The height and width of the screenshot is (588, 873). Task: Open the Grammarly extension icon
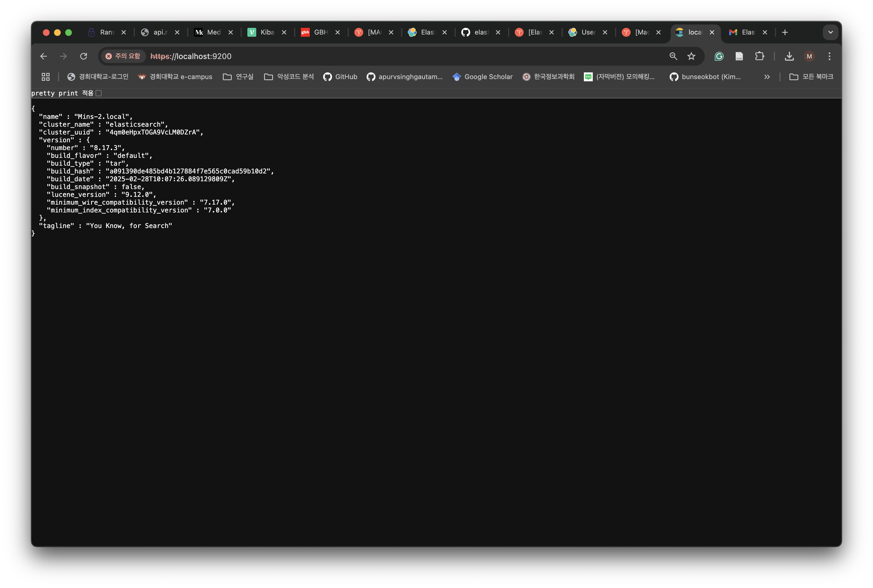point(719,56)
